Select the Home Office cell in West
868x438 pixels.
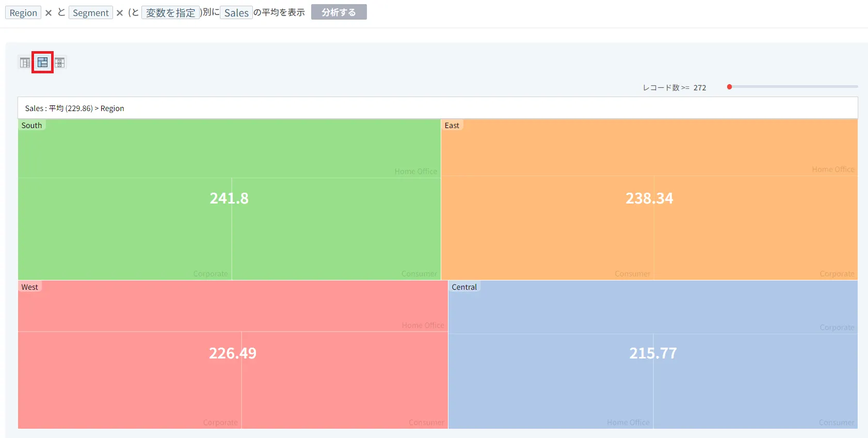[x=233, y=306]
